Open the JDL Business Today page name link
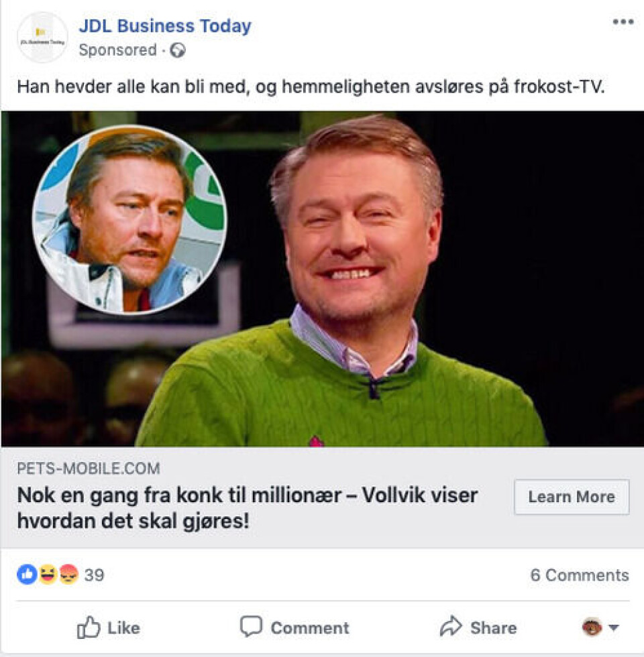This screenshot has width=644, height=657. [x=164, y=26]
